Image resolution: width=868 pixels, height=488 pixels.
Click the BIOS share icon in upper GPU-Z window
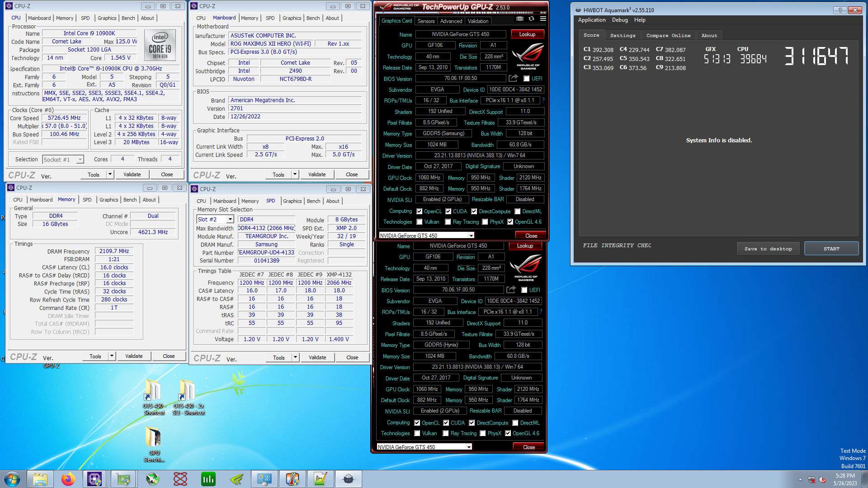click(x=513, y=78)
